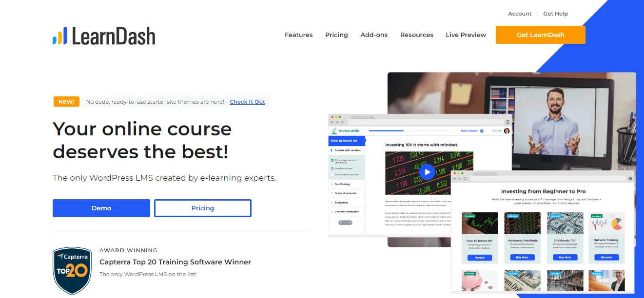Viewport: 644px width, 298px height.
Task: Follow the Check It Out link
Action: pyautogui.click(x=247, y=102)
